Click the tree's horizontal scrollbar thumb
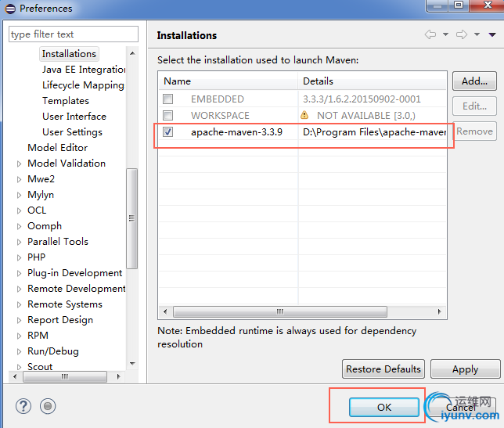Screen dimensions: 504x428 (x=65, y=376)
